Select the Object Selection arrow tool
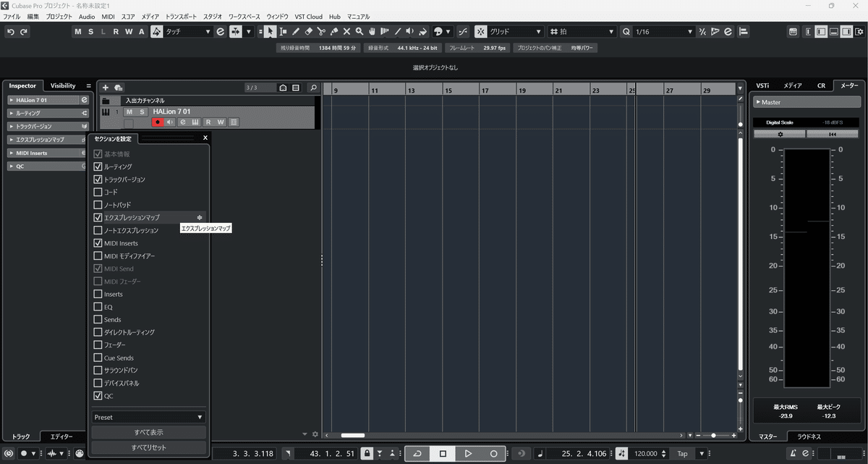 click(x=270, y=32)
